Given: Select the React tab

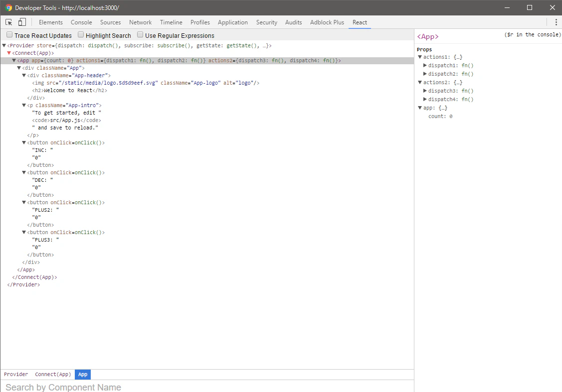Looking at the screenshot, I should 360,22.
